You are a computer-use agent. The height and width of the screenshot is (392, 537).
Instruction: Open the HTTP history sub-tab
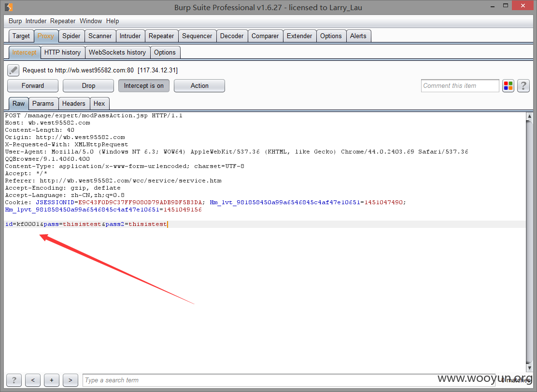click(62, 53)
